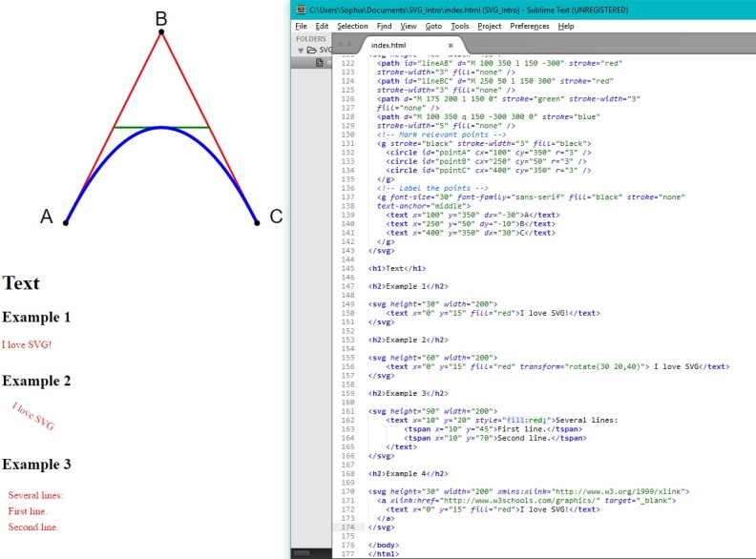Click the sidebar horizontal scrollbar
Viewport: 756px width, 559px height.
303,552
